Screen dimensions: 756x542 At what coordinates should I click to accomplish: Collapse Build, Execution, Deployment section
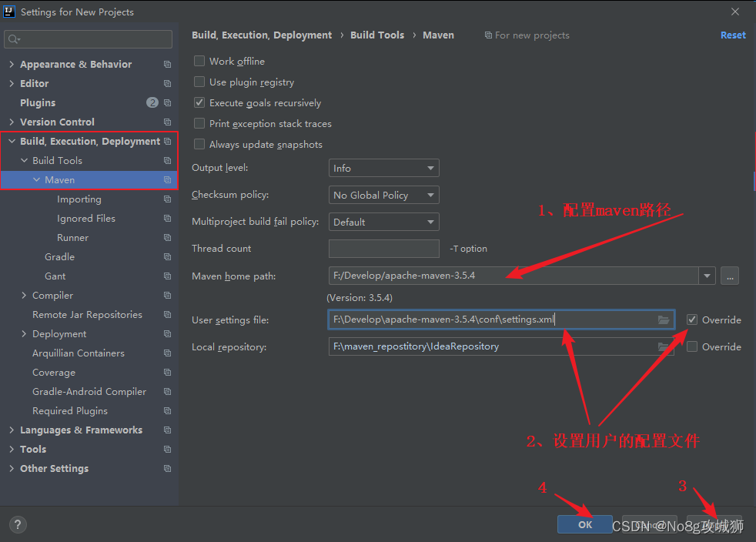pos(12,142)
